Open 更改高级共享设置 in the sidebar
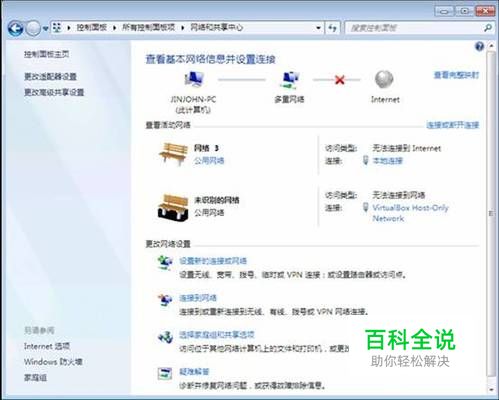This screenshot has height=400, width=499. pos(54,92)
